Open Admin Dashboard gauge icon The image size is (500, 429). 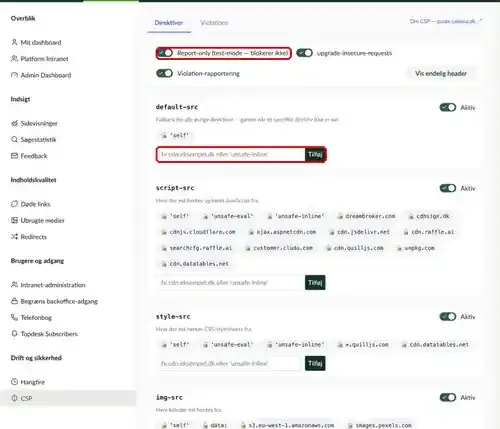[x=14, y=75]
